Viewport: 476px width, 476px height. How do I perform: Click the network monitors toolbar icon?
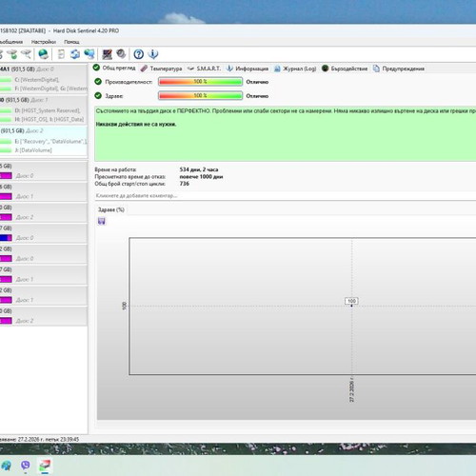pyautogui.click(x=89, y=54)
